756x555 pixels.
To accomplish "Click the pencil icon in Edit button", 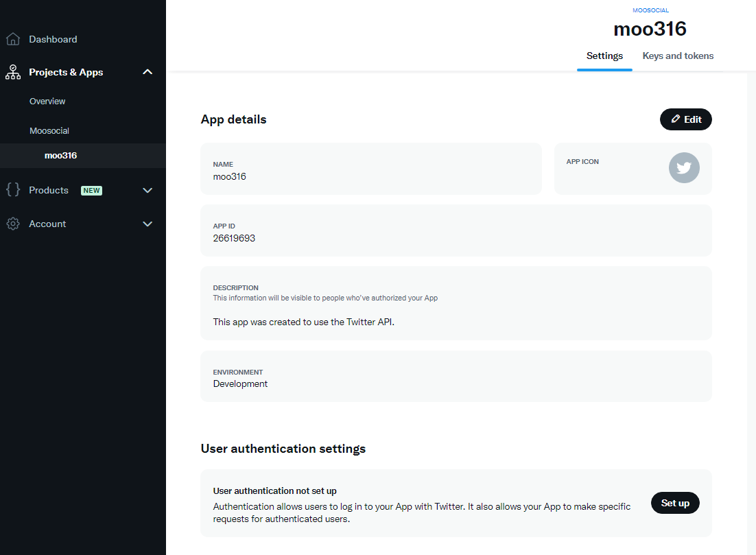I will coord(676,119).
